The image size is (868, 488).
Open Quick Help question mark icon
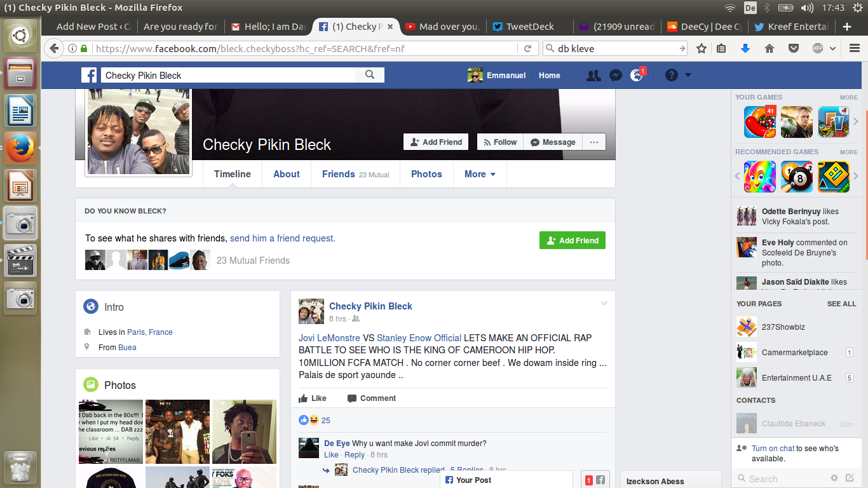pos(672,75)
